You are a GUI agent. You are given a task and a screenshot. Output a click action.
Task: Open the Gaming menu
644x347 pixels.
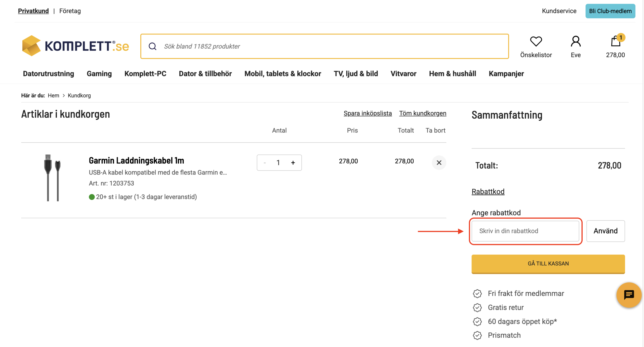[x=99, y=74]
